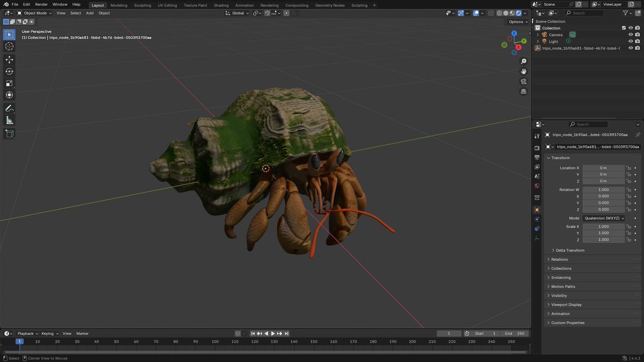Switch to rendered viewport shading
The height and width of the screenshot is (362, 644).
pyautogui.click(x=518, y=13)
